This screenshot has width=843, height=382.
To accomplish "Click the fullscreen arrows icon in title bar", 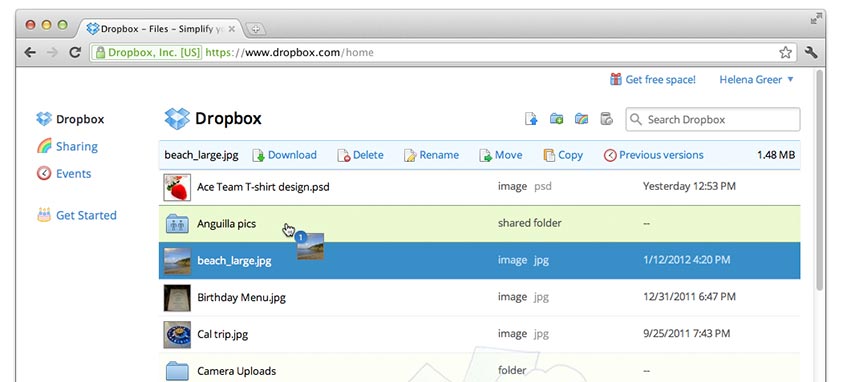I will (816, 19).
